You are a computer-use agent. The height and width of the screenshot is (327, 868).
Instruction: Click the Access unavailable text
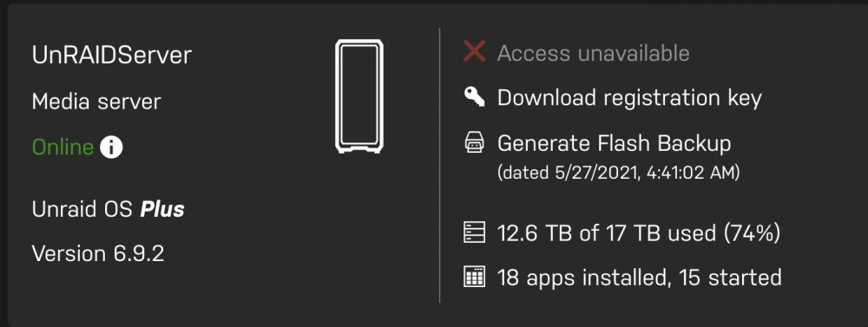pyautogui.click(x=594, y=53)
